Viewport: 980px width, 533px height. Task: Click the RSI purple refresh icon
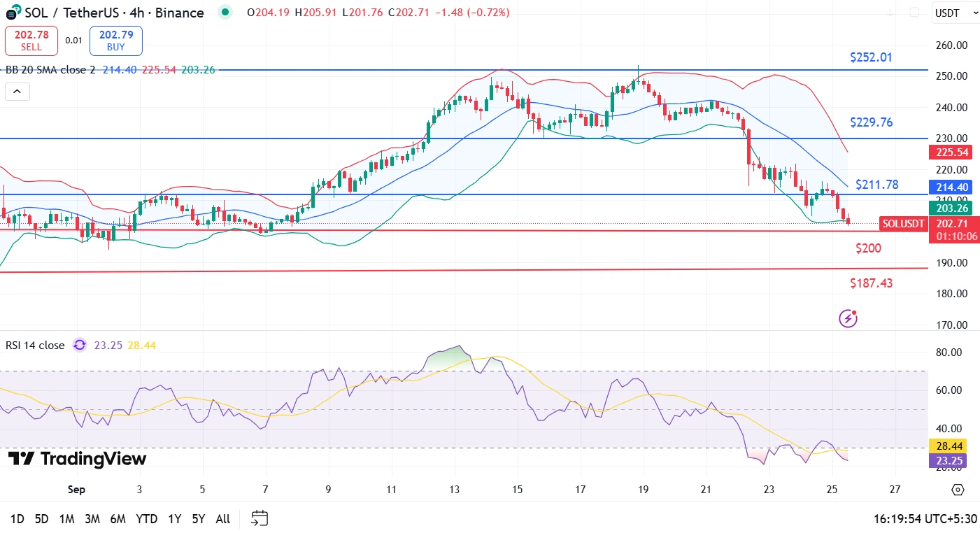pos(80,345)
